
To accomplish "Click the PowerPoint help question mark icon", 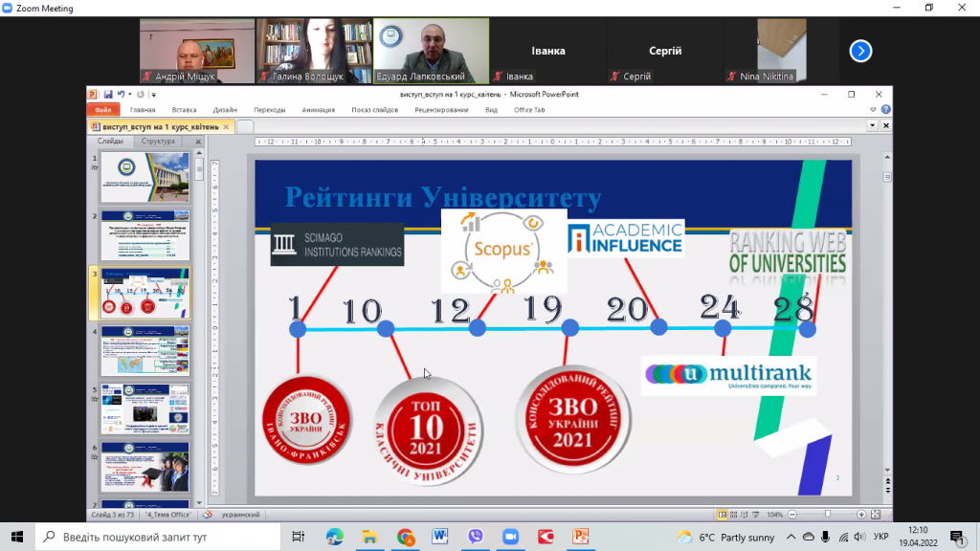I will pyautogui.click(x=885, y=110).
